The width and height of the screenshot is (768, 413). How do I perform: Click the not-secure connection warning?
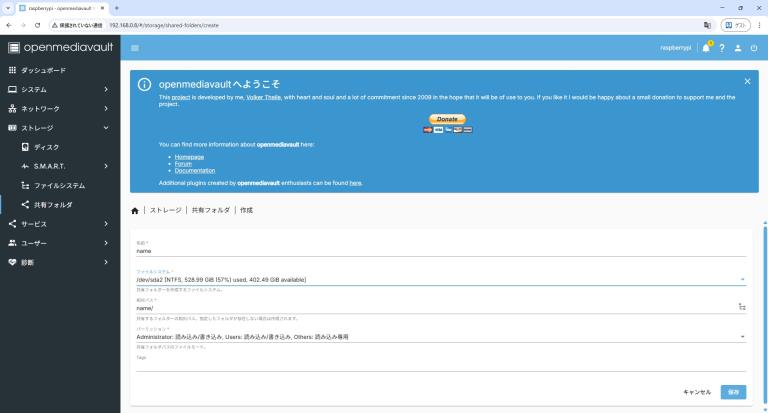click(77, 25)
